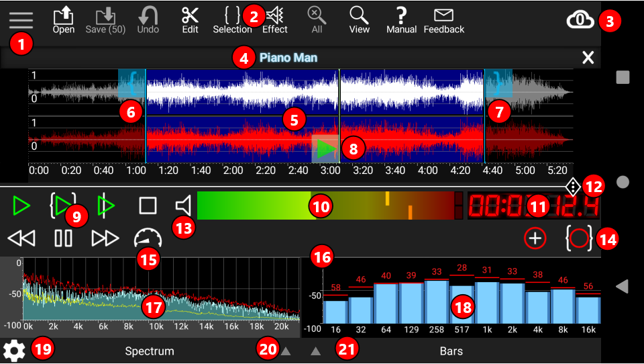644x364 pixels.
Task: Toggle record-in-selection mode
Action: click(x=578, y=238)
